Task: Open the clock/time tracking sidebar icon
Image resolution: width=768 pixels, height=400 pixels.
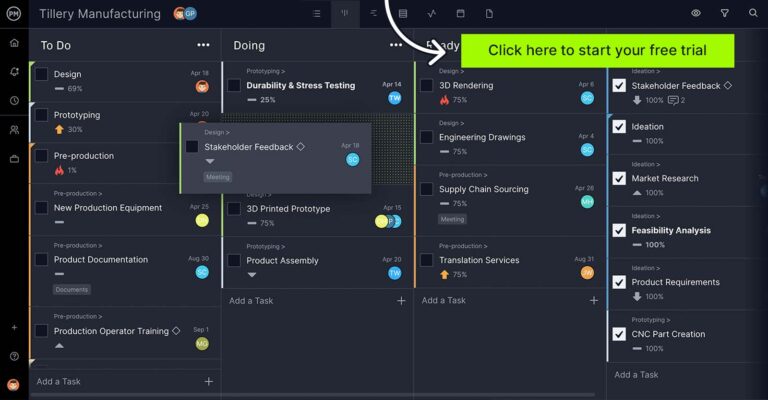Action: pos(14,100)
